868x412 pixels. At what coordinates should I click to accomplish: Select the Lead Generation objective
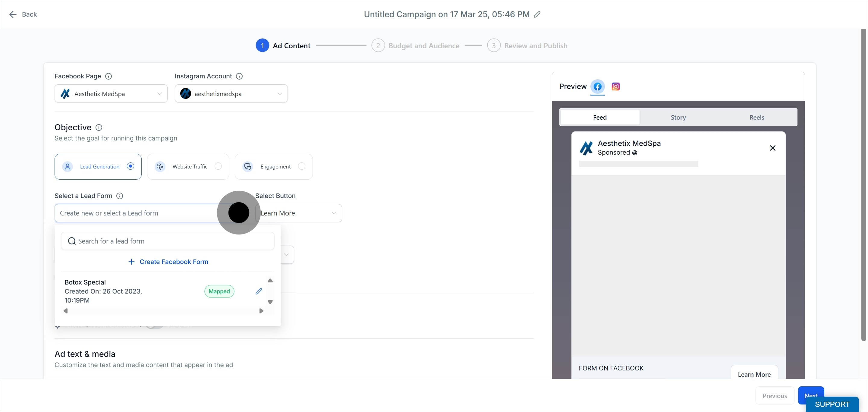click(98, 166)
